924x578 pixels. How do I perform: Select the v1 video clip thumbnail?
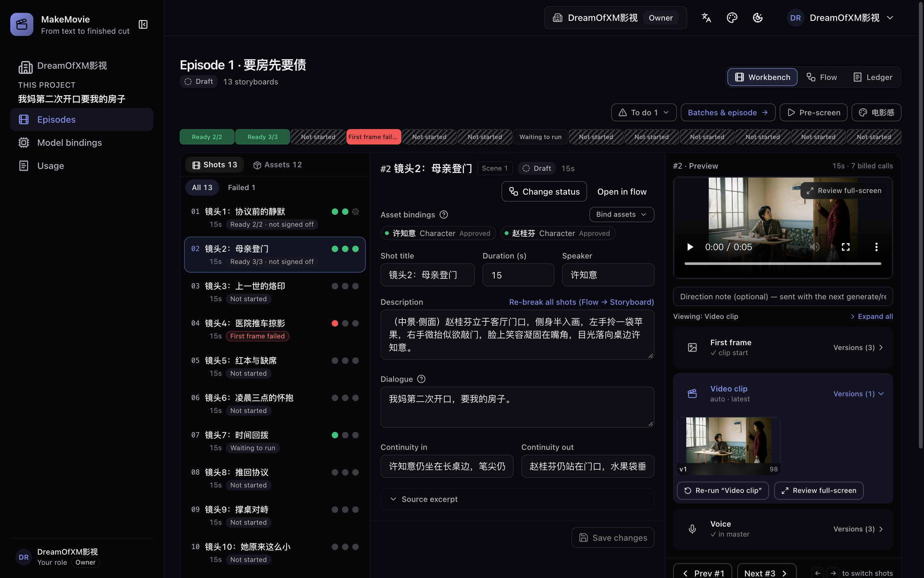(x=729, y=446)
